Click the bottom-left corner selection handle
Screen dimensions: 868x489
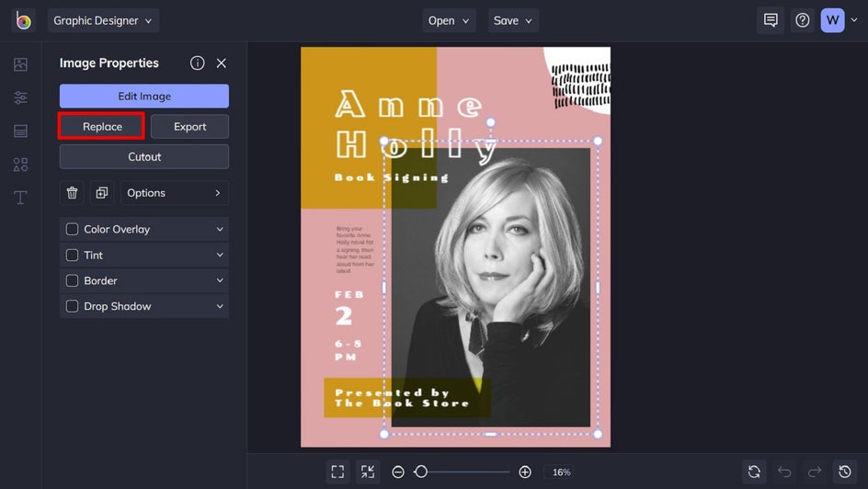click(x=384, y=434)
